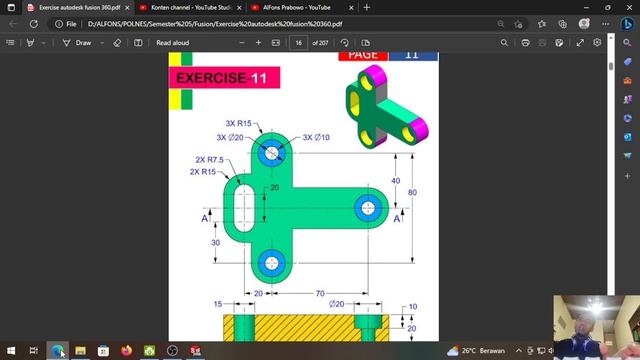Close the AlFons Prabowo YouTube tab
Image resolution: width=640 pixels, height=360 pixels.
351,8
